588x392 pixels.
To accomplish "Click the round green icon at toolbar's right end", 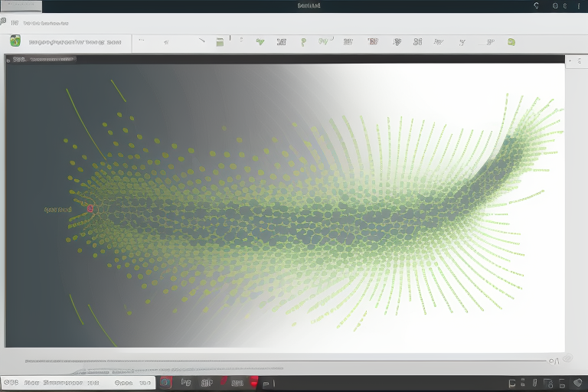I will [x=511, y=42].
